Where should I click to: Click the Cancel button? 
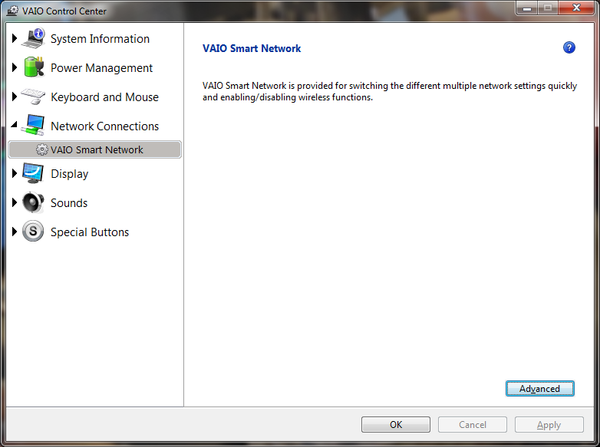pyautogui.click(x=472, y=425)
